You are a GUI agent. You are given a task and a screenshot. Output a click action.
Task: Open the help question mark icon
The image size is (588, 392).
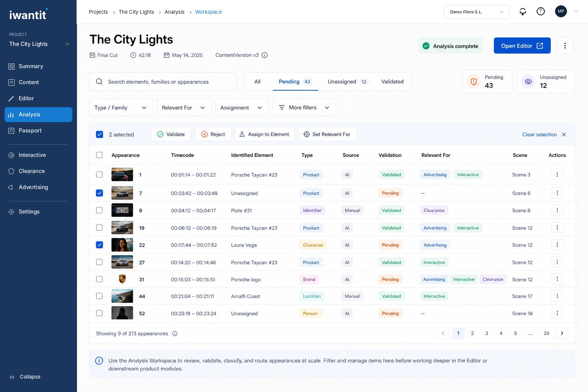(x=541, y=11)
